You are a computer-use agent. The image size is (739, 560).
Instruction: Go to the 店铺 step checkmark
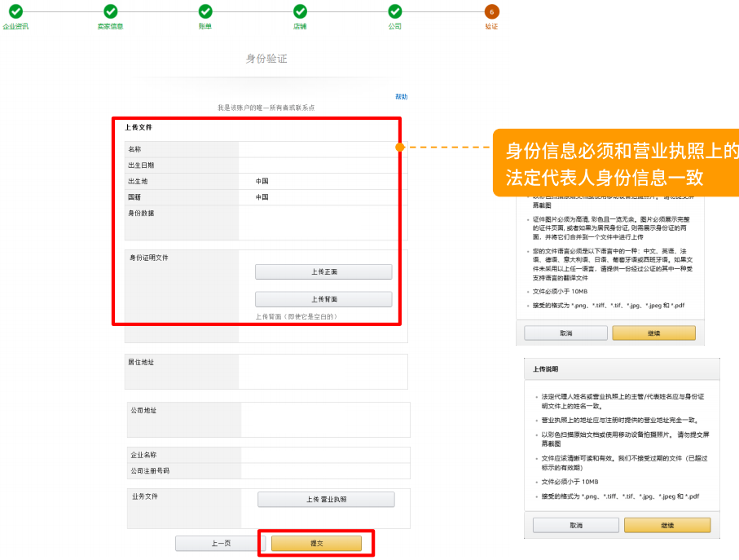(300, 11)
